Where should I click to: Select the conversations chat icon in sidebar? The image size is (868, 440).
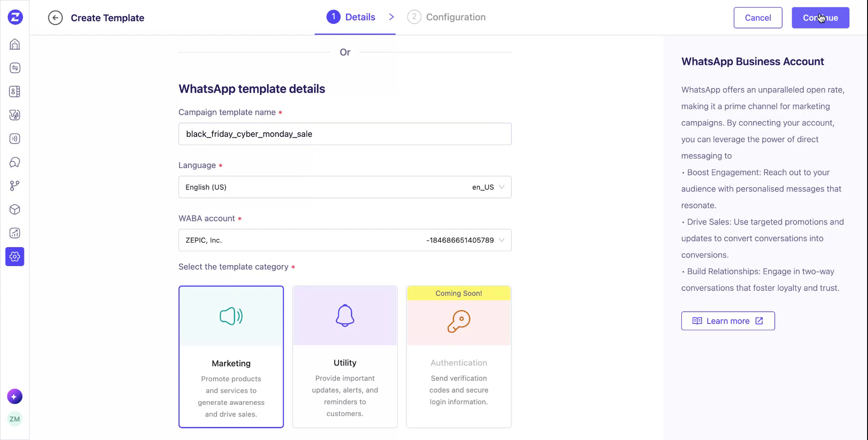(15, 162)
